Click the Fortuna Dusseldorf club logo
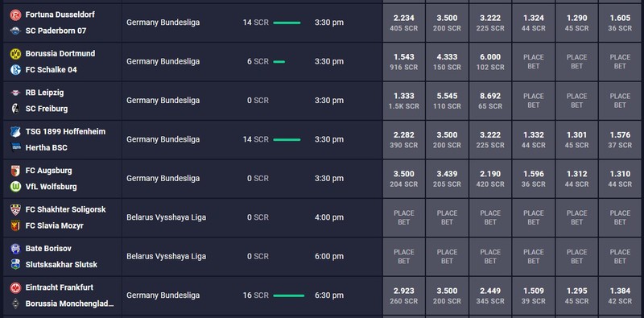The image size is (644, 318). [15, 14]
